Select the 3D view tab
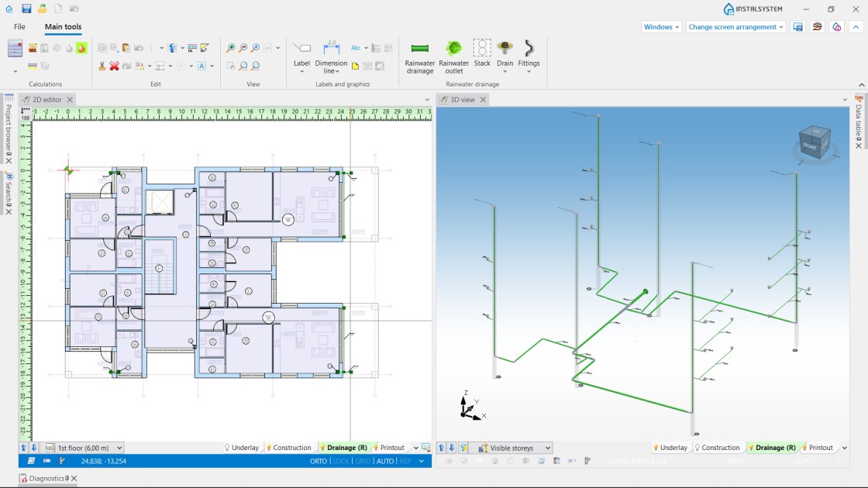This screenshot has height=488, width=868. (462, 100)
